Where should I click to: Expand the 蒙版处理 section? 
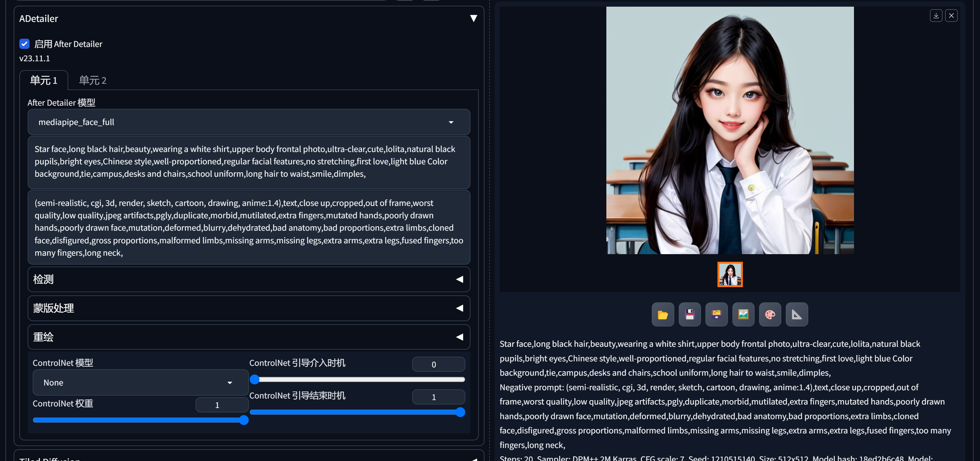tap(249, 308)
